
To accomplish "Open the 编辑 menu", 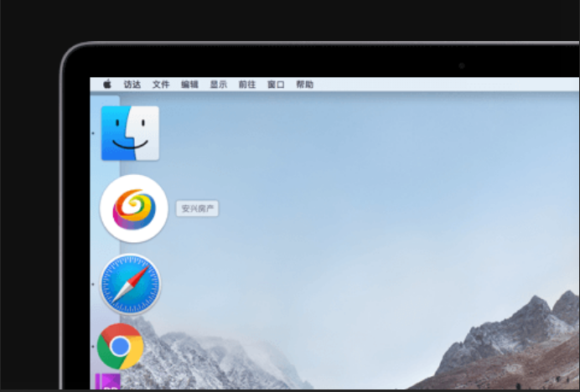I will pyautogui.click(x=189, y=85).
